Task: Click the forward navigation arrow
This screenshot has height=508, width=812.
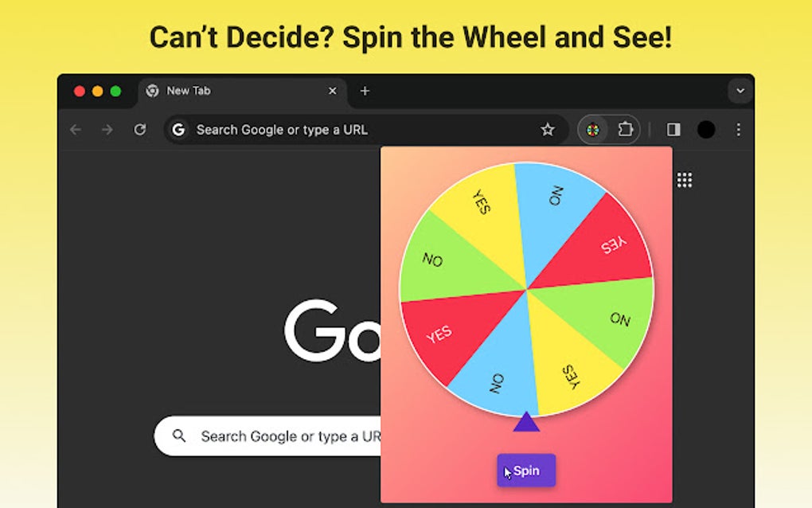Action: tap(107, 129)
